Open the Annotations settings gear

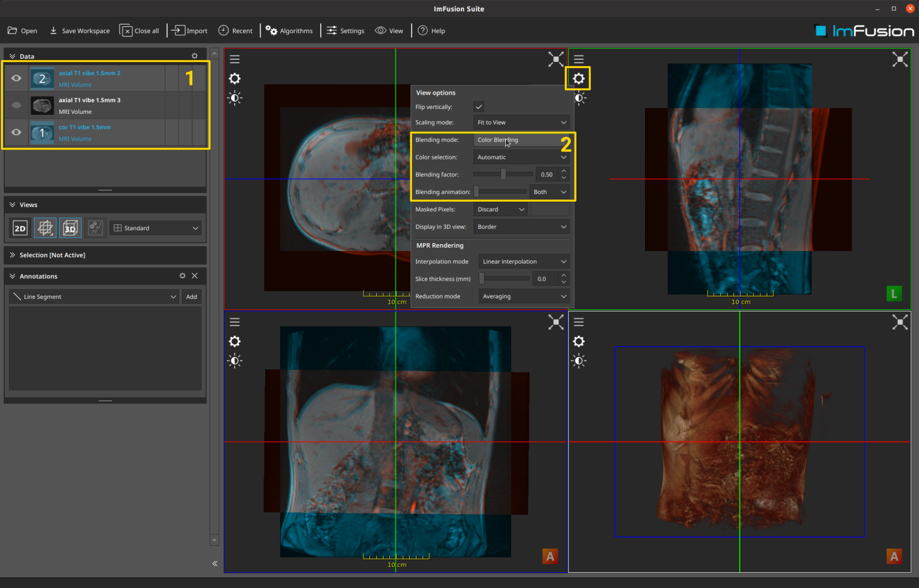(x=182, y=276)
